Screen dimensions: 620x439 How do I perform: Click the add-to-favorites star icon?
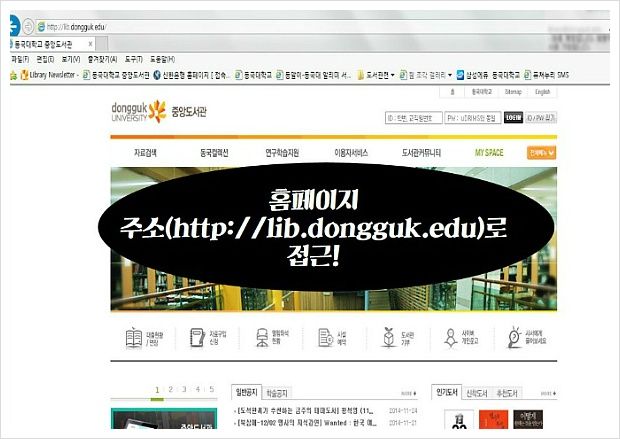(x=13, y=75)
